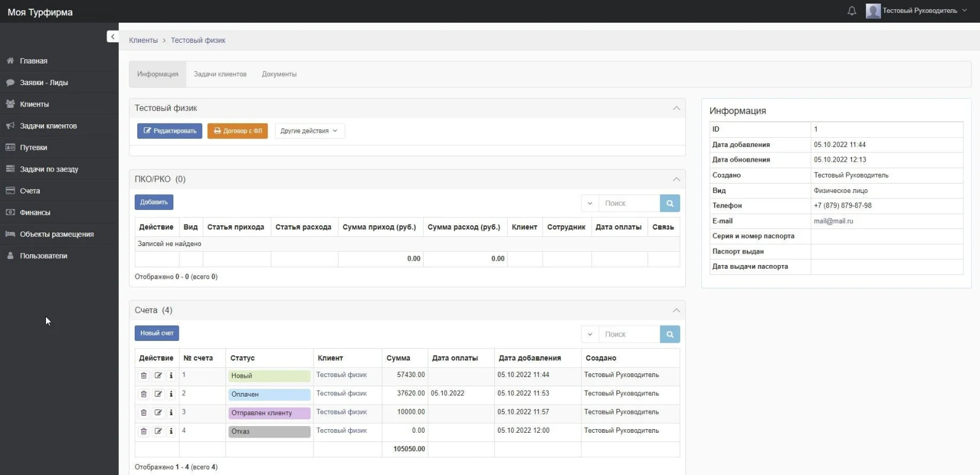Collapse the ПКО/РКО panel
Viewport: 980px width, 475px height.
pyautogui.click(x=676, y=179)
